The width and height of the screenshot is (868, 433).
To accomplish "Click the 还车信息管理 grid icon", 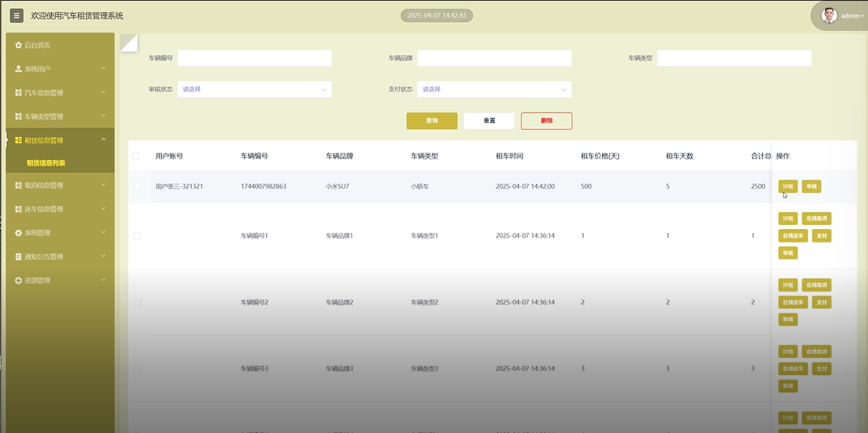I will [18, 209].
